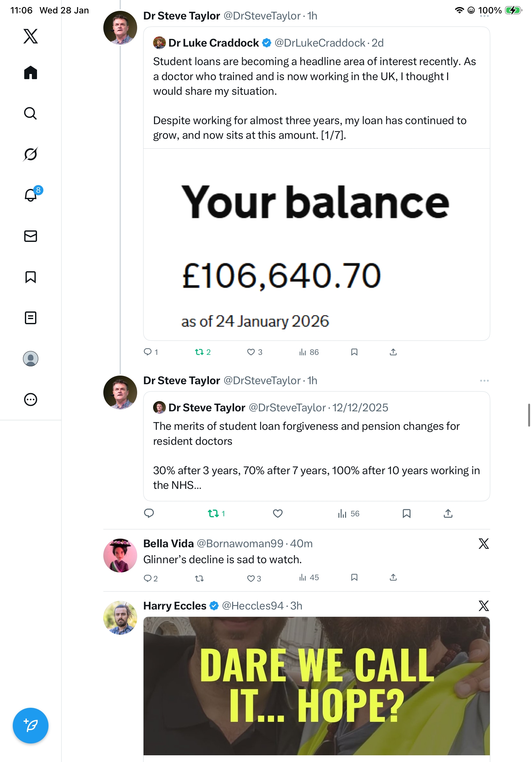This screenshot has height=762, width=532.
Task: Like Bella Vida's post
Action: pyautogui.click(x=251, y=579)
